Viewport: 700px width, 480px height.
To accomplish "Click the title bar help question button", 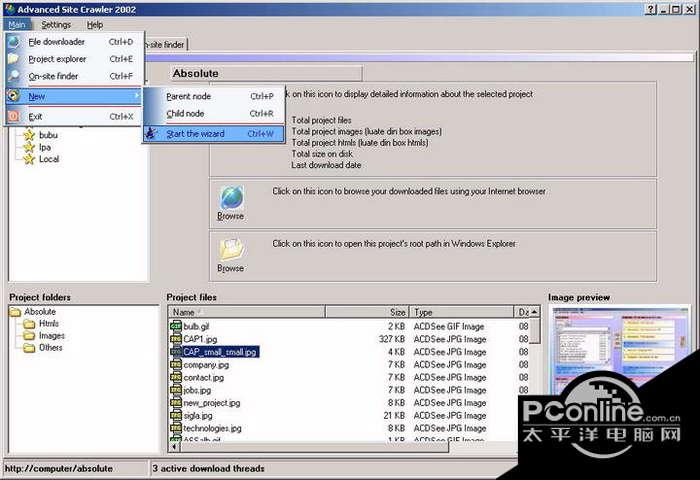I will point(651,9).
